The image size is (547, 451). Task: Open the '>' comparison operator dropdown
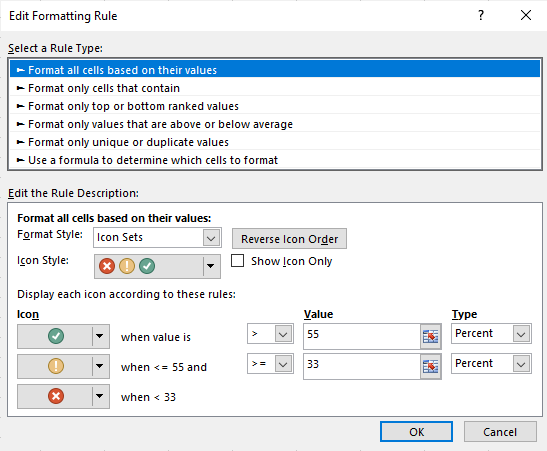click(270, 334)
